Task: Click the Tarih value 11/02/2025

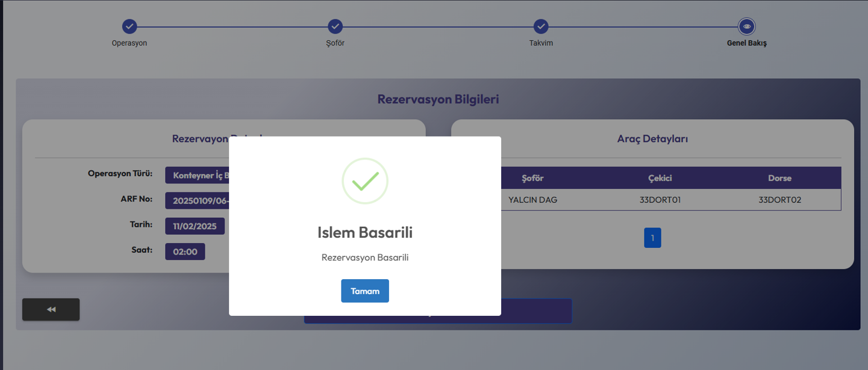Action: 195,226
